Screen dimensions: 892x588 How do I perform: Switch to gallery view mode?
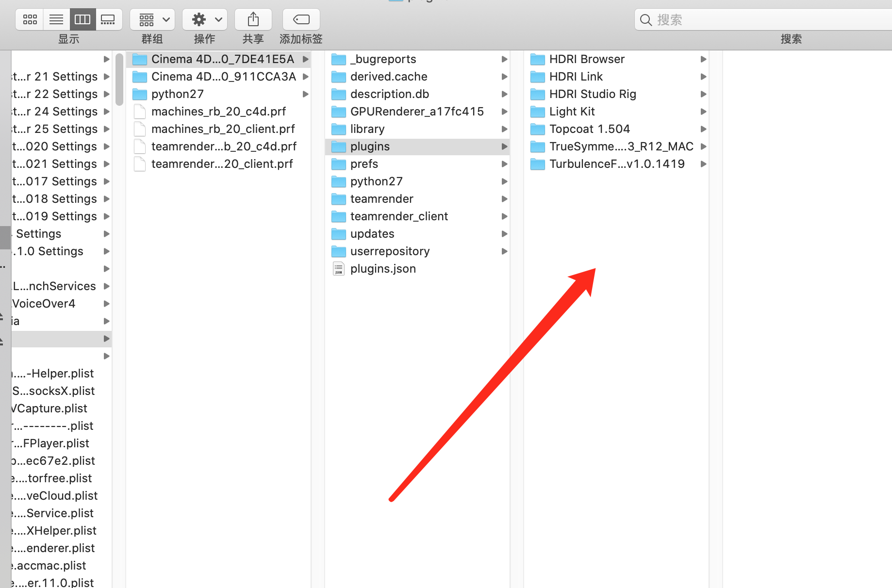pos(108,19)
